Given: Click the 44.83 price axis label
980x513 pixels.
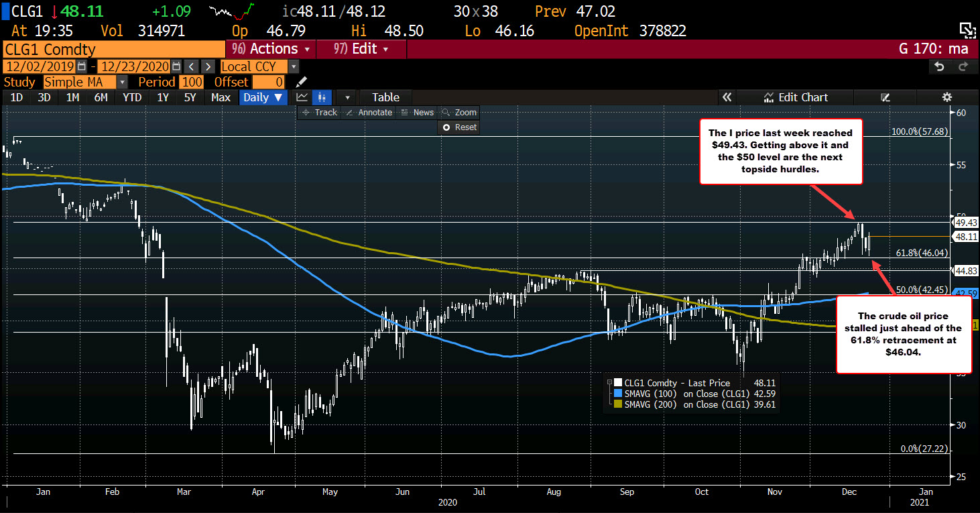Looking at the screenshot, I should click(966, 270).
